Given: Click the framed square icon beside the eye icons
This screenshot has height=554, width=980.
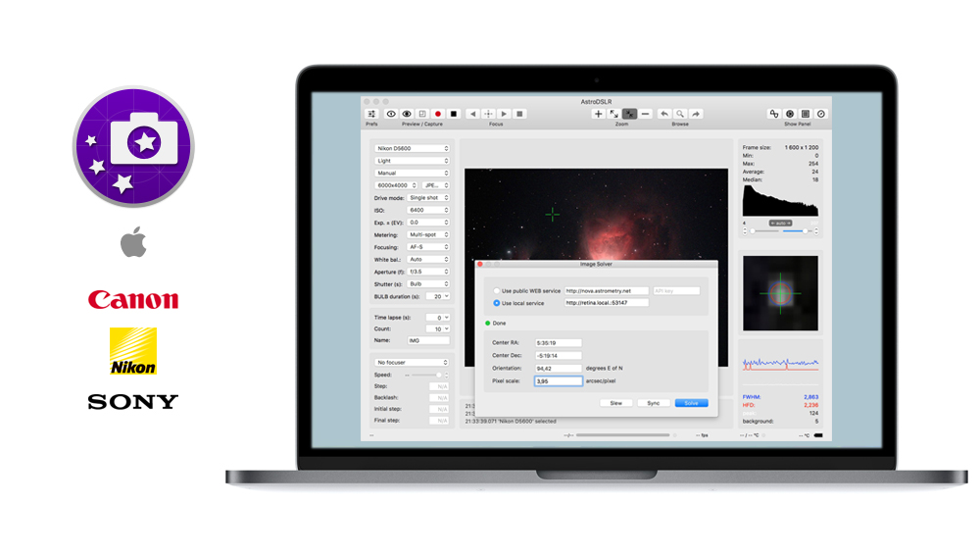Looking at the screenshot, I should pyautogui.click(x=422, y=114).
